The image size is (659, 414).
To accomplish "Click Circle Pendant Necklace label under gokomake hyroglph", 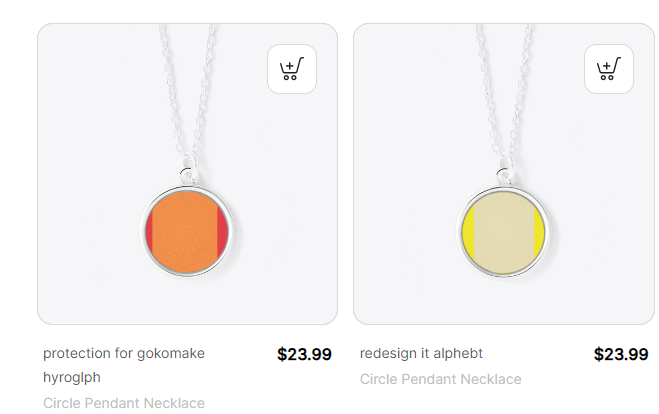I will (x=124, y=403).
